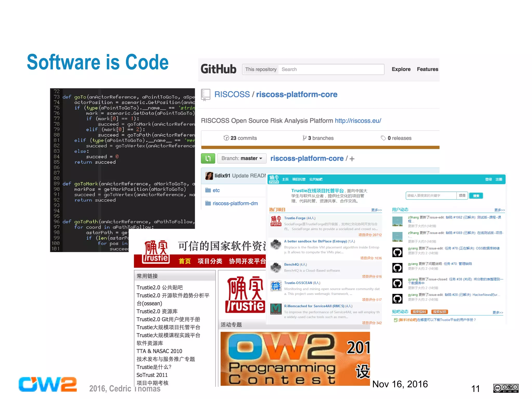Open Trustie2.0 资源库 in common links

click(x=157, y=311)
